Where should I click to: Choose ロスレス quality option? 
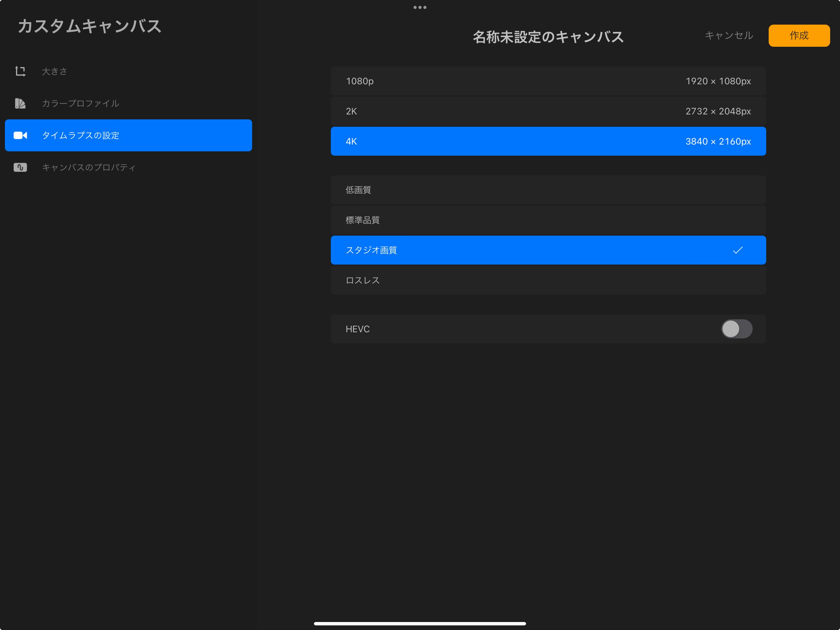(x=548, y=281)
